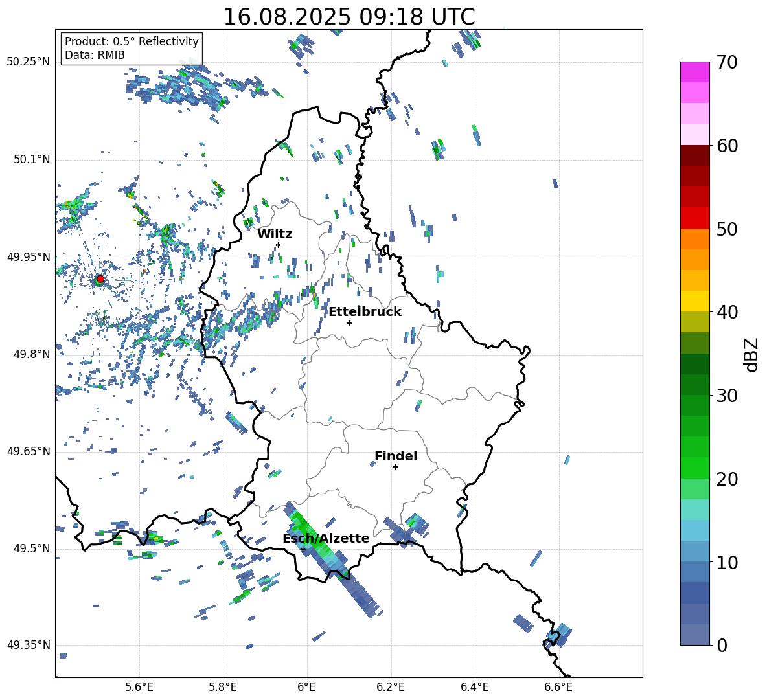Click the 40 colorbar tick label
This screenshot has width=767, height=700.
727,312
